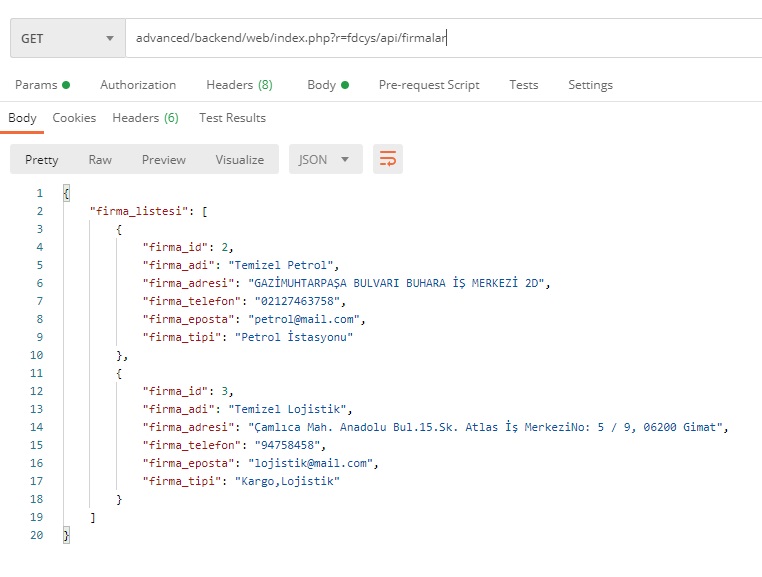Viewport: 762px width, 577px height.
Task: Click the wrap lines icon button
Action: [388, 159]
